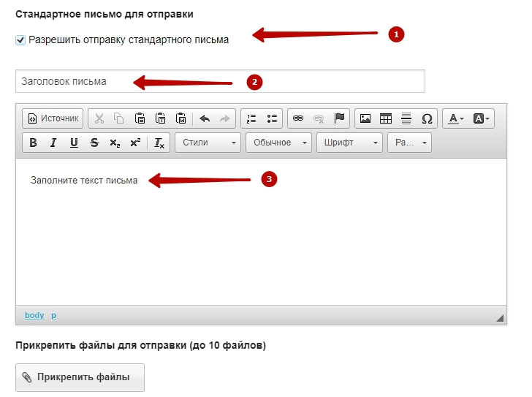Open the text color picker

click(x=457, y=118)
